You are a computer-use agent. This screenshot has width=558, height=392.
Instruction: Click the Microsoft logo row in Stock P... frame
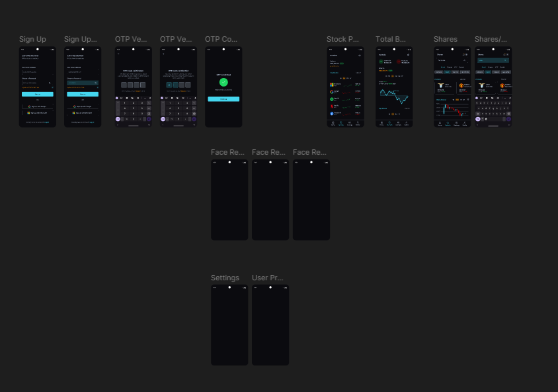tap(346, 85)
